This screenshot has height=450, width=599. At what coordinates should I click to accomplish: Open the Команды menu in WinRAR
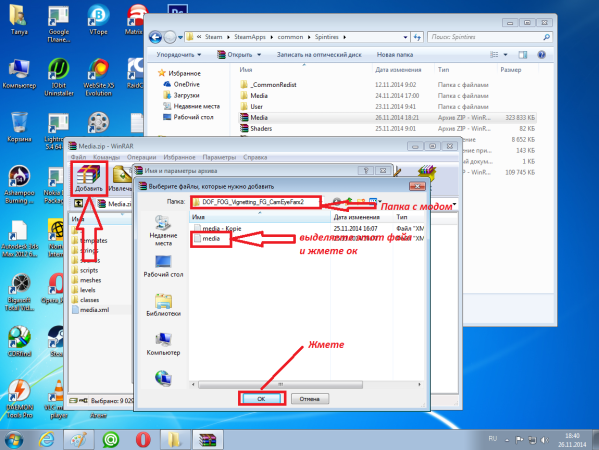point(106,157)
